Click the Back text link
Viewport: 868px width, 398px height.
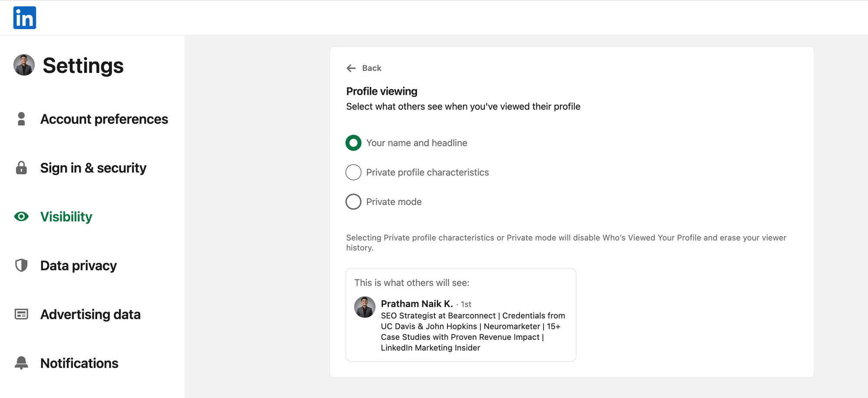pos(372,68)
